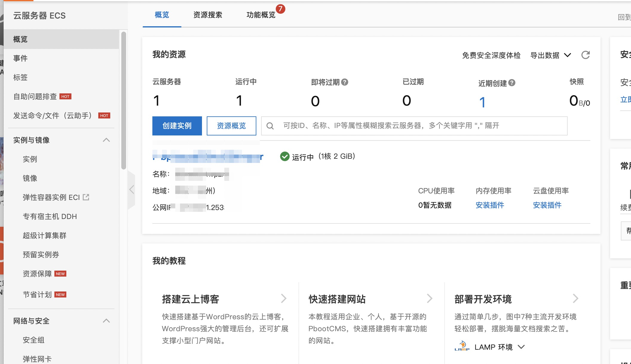Switch to the 概览 tab

tap(162, 15)
